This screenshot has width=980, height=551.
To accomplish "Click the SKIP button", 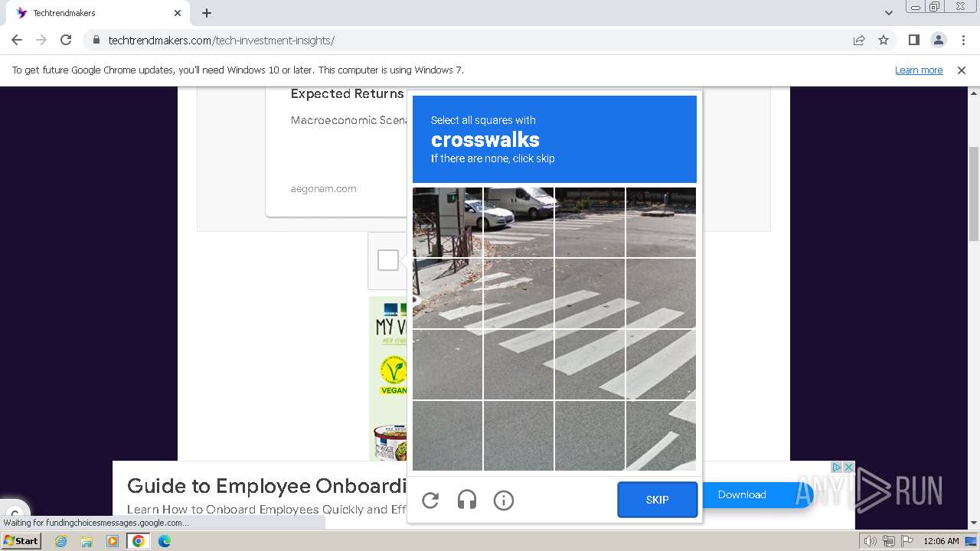I will click(658, 500).
